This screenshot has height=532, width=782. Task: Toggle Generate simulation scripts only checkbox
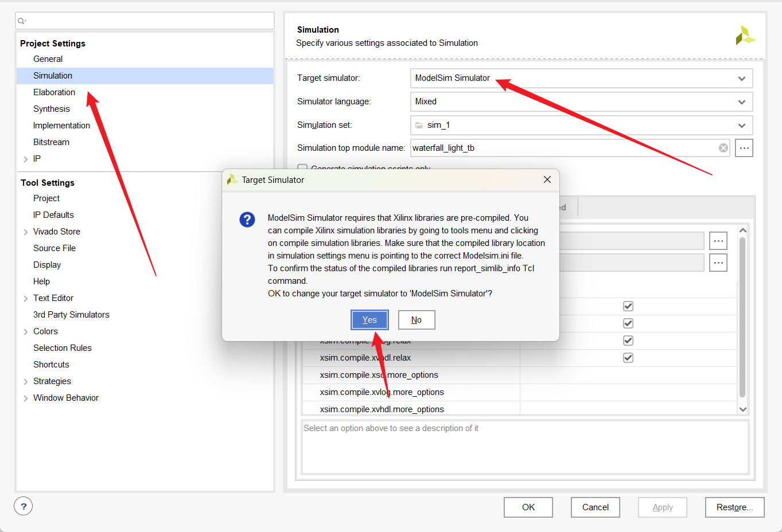302,168
